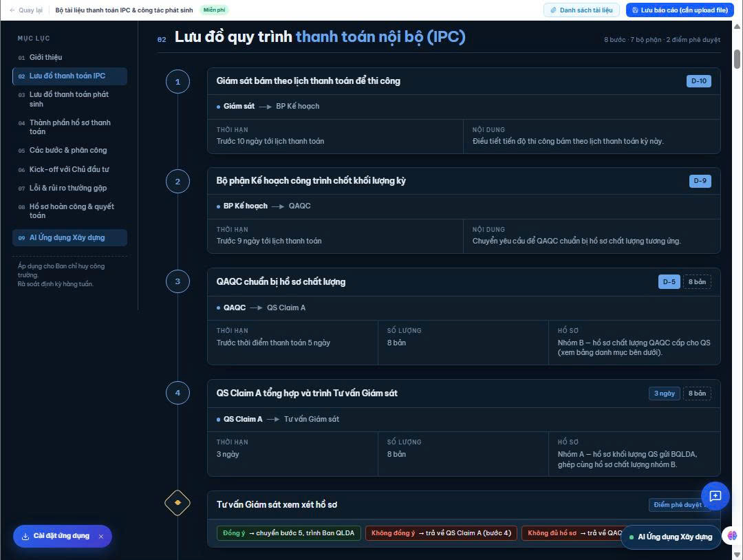Click the floating chat bubble icon
743x560 pixels.
coord(715,495)
